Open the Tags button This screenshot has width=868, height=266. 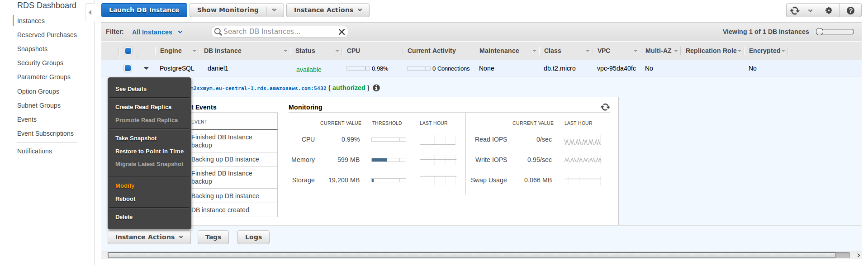click(x=213, y=237)
